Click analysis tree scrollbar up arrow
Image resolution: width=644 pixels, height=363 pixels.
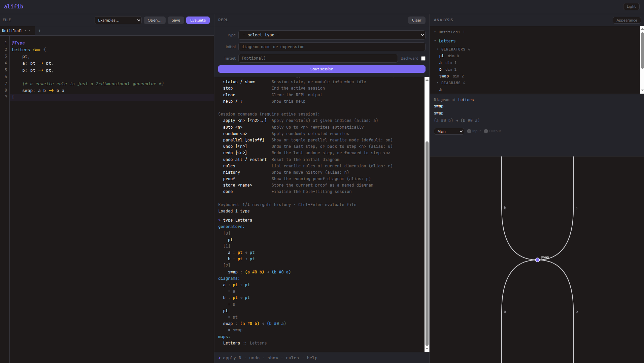(x=642, y=29)
